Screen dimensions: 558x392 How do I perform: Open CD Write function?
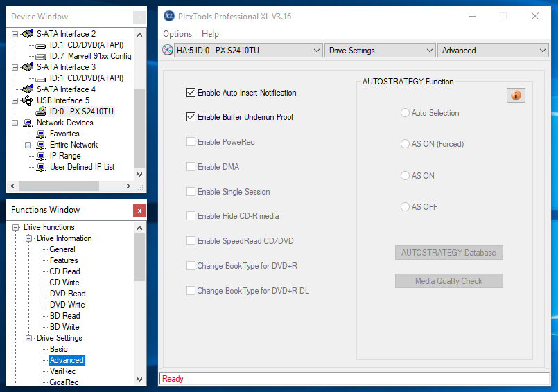64,283
